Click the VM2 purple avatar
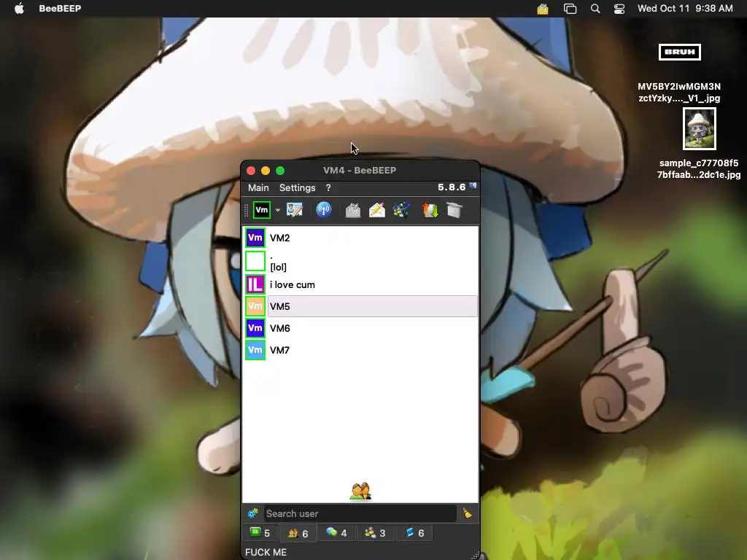747x560 pixels. click(255, 238)
